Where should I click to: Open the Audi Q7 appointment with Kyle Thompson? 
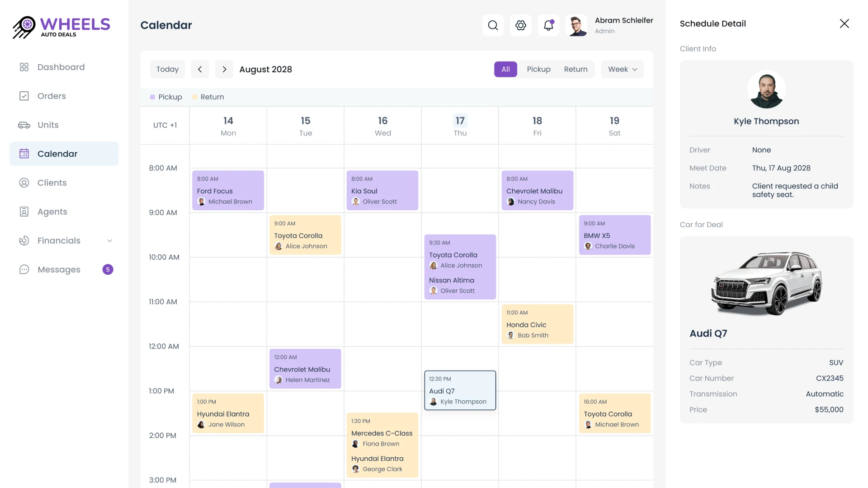460,390
